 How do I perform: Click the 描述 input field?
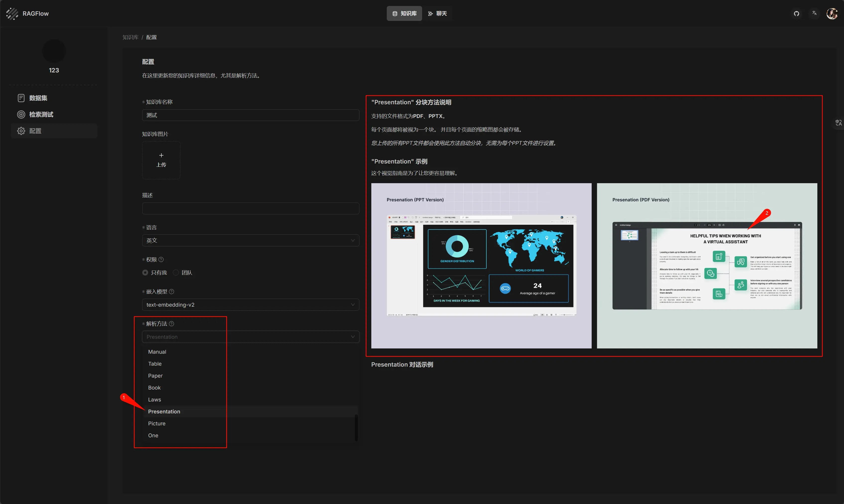point(251,209)
